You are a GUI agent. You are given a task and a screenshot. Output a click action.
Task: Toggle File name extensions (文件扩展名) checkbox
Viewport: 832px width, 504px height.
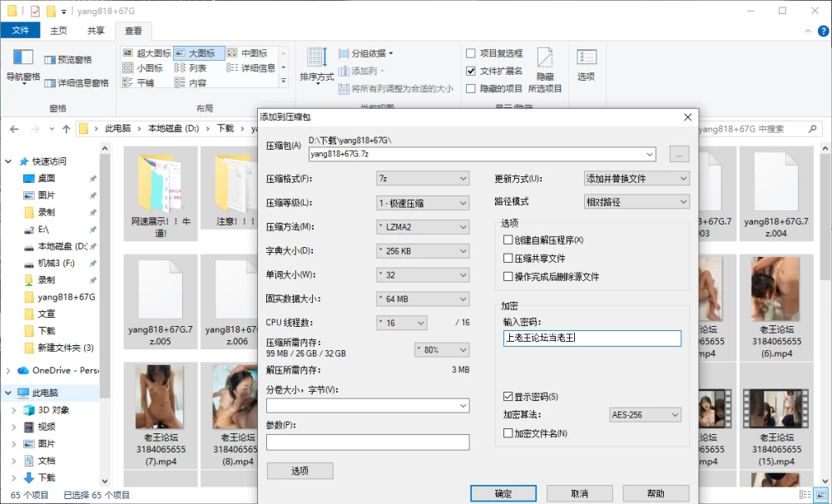[471, 71]
